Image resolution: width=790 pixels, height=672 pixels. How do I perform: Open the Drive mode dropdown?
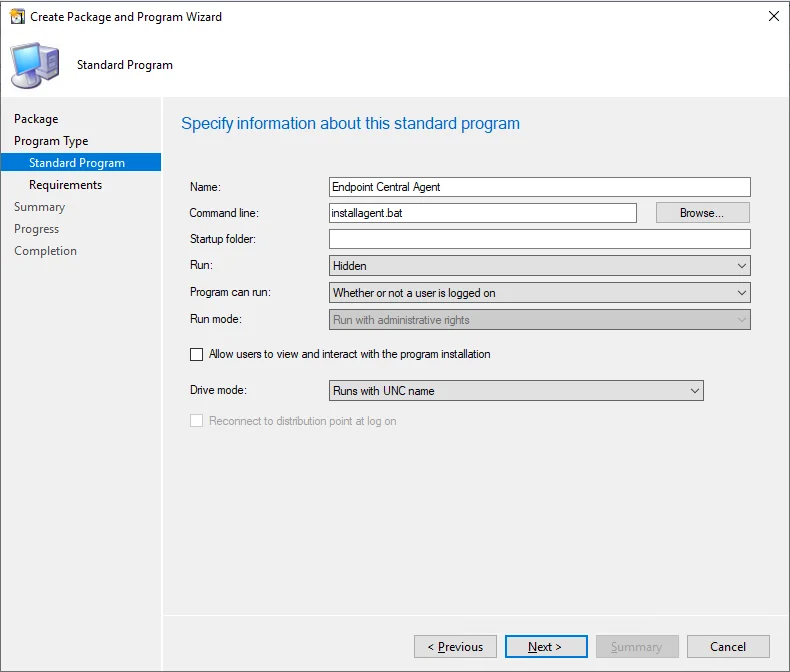click(516, 390)
